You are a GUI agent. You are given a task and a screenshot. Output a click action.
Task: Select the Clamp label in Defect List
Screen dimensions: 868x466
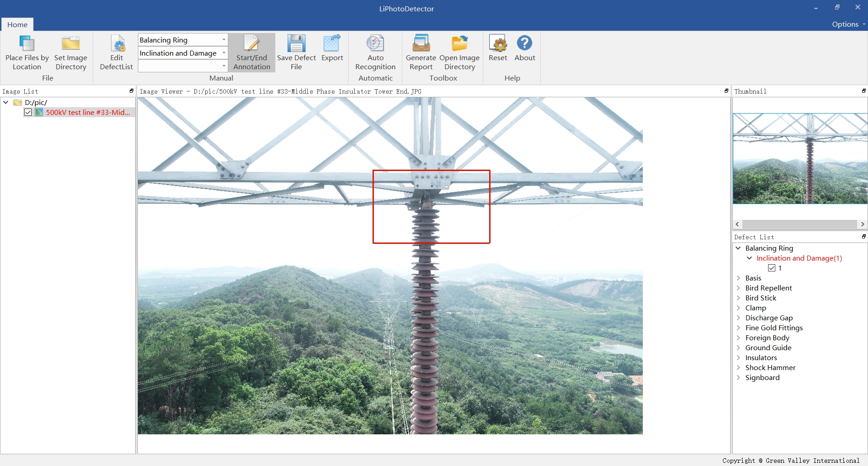click(x=755, y=308)
